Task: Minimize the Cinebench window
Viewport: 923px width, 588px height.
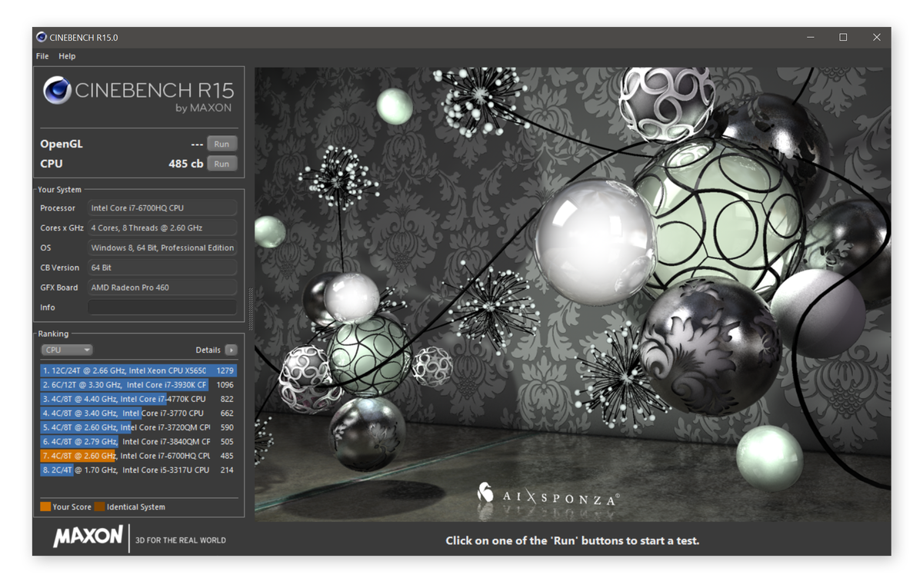Action: point(810,37)
